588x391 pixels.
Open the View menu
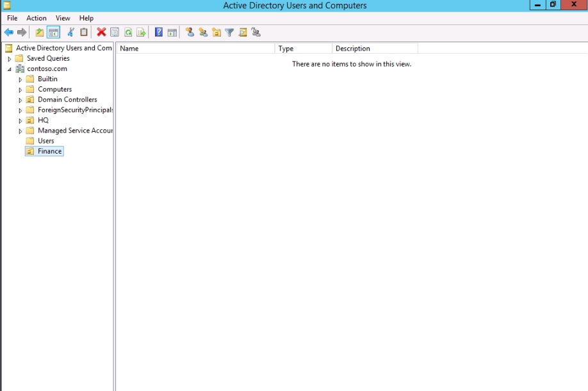click(63, 18)
